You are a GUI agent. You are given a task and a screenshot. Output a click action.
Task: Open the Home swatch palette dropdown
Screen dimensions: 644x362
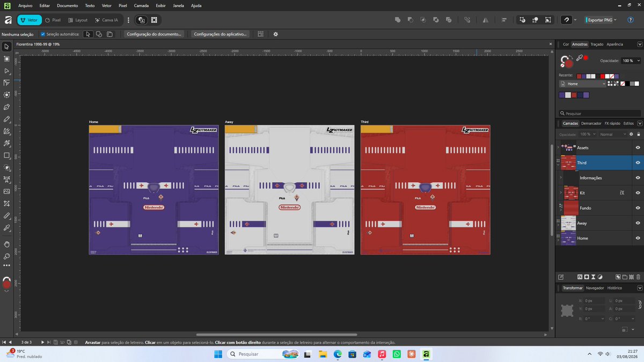click(x=582, y=84)
